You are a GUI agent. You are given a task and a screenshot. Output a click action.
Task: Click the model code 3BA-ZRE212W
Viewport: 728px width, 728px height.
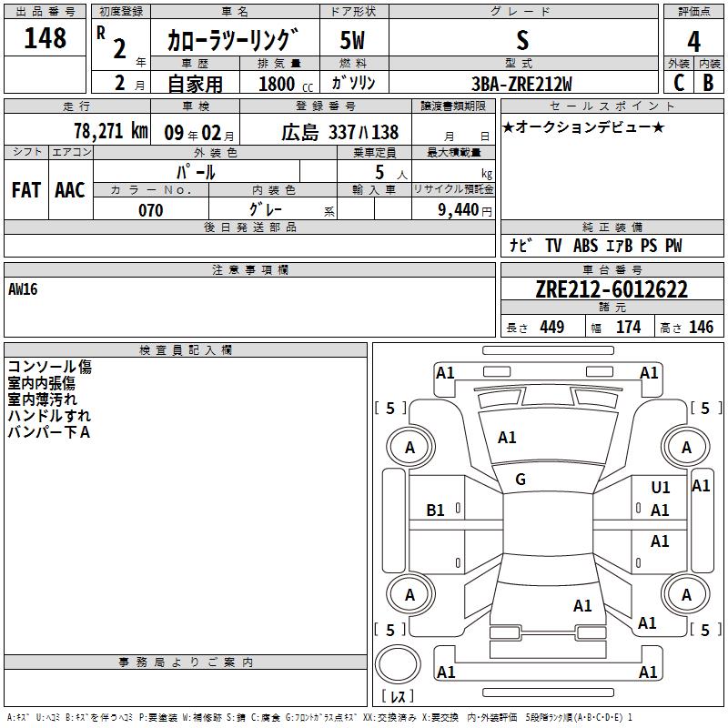(x=521, y=84)
